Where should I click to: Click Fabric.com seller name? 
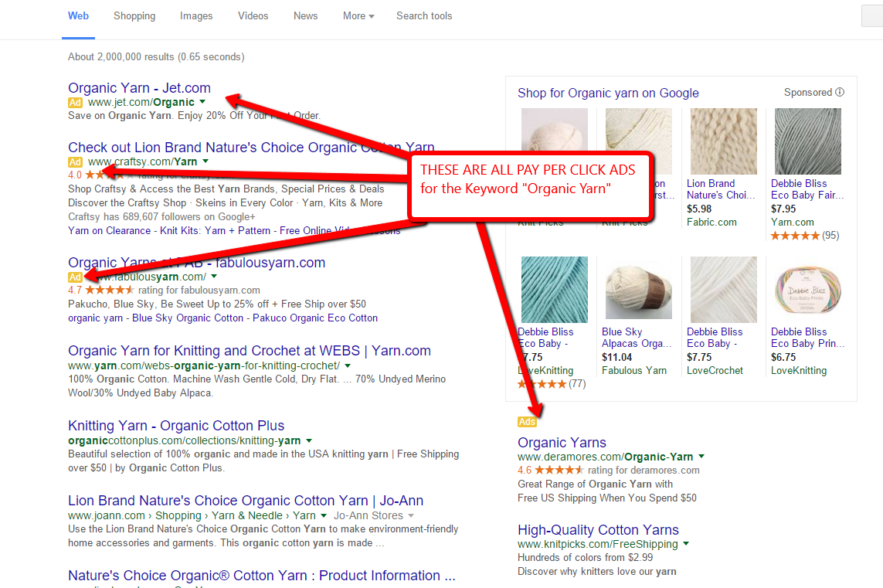(x=711, y=223)
